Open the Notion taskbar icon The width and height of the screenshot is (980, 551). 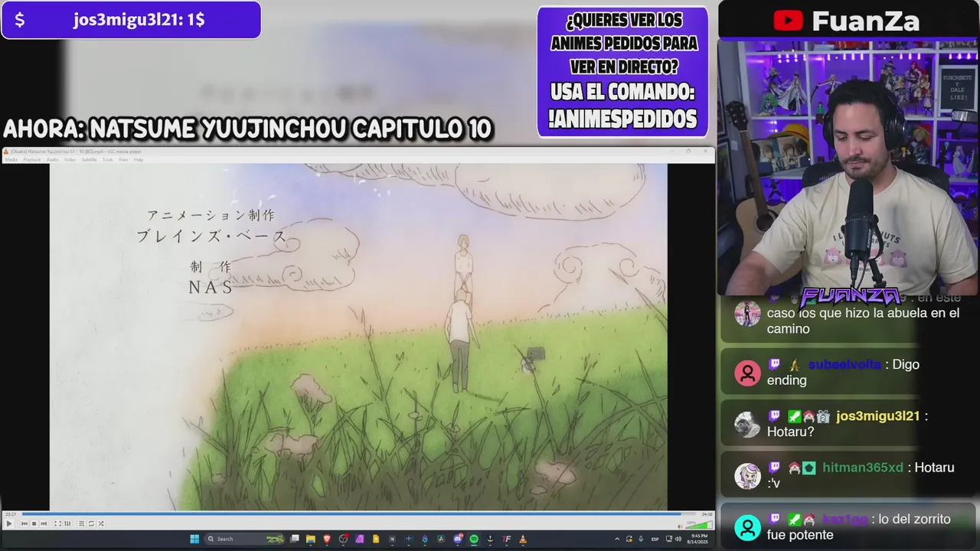(392, 539)
